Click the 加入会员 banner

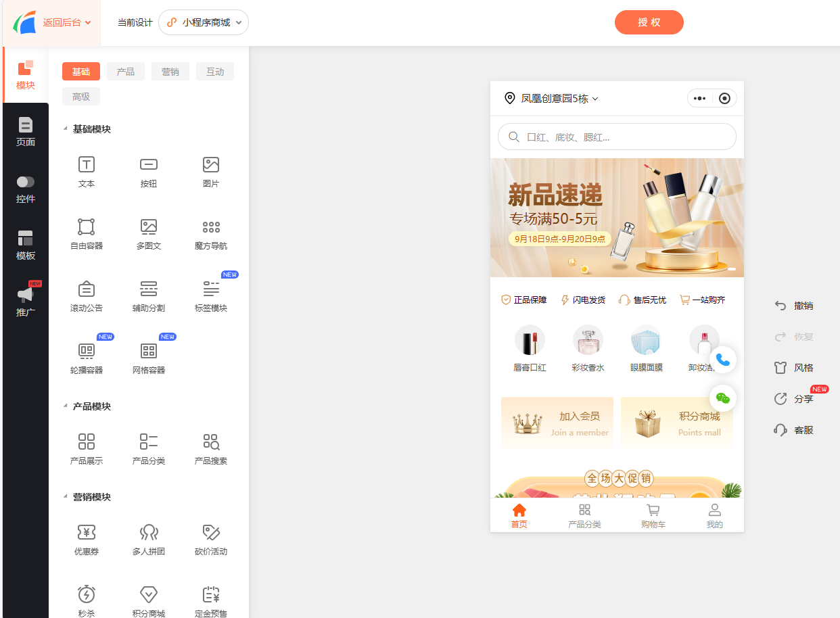557,423
